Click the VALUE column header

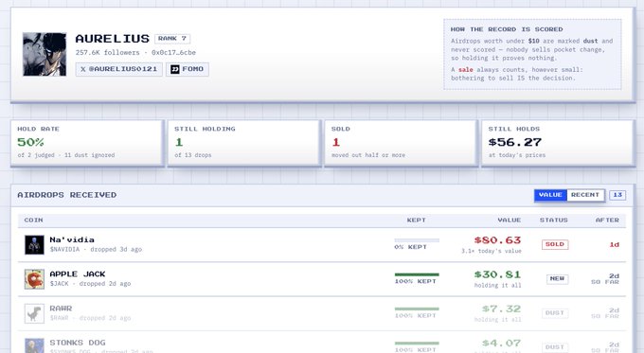tap(510, 221)
